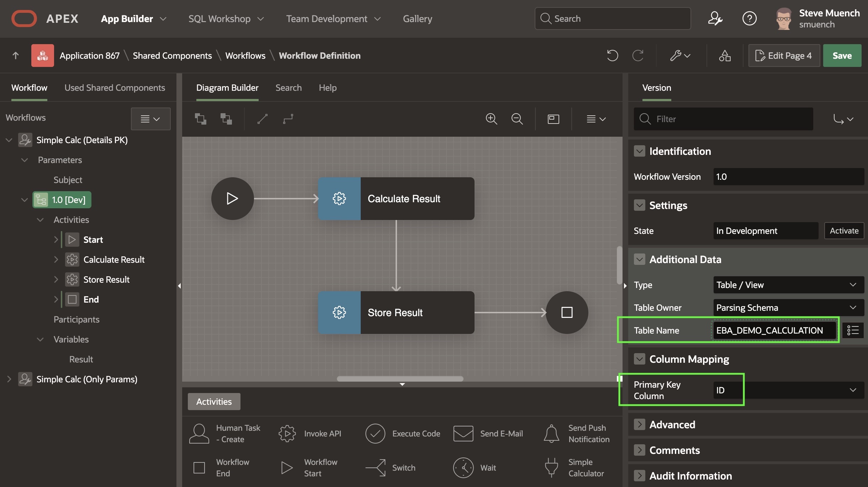Click the zoom in magnifier icon
Viewport: 868px width, 487px height.
tap(491, 119)
